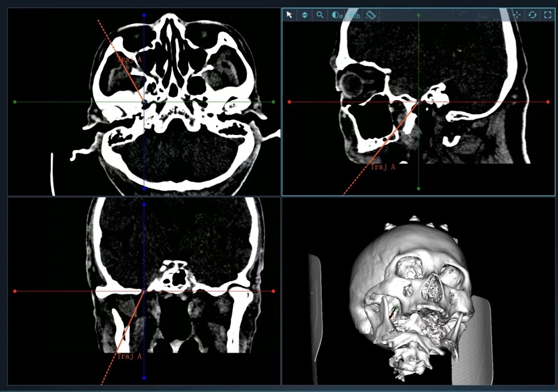Image resolution: width=558 pixels, height=392 pixels.
Task: Choose the magnifier zoom tool
Action: (320, 15)
